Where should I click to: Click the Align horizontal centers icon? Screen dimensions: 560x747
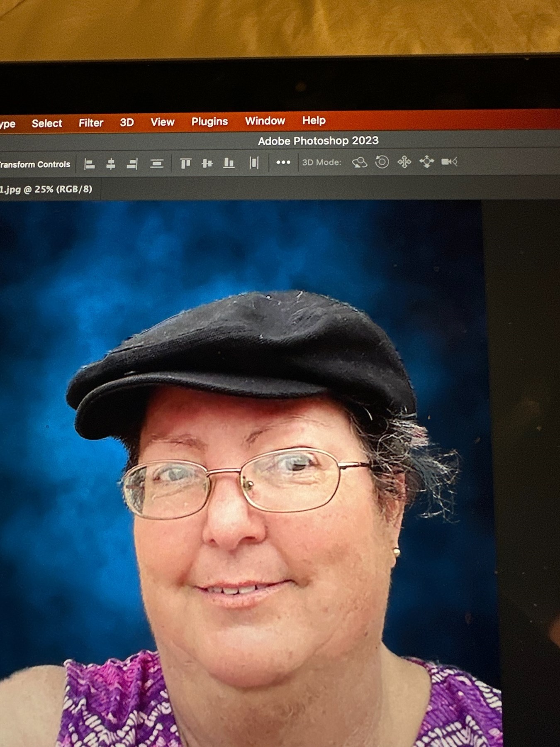111,164
